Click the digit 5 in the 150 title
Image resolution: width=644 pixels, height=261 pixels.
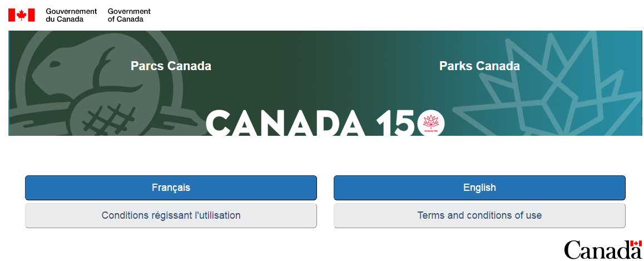click(x=400, y=122)
